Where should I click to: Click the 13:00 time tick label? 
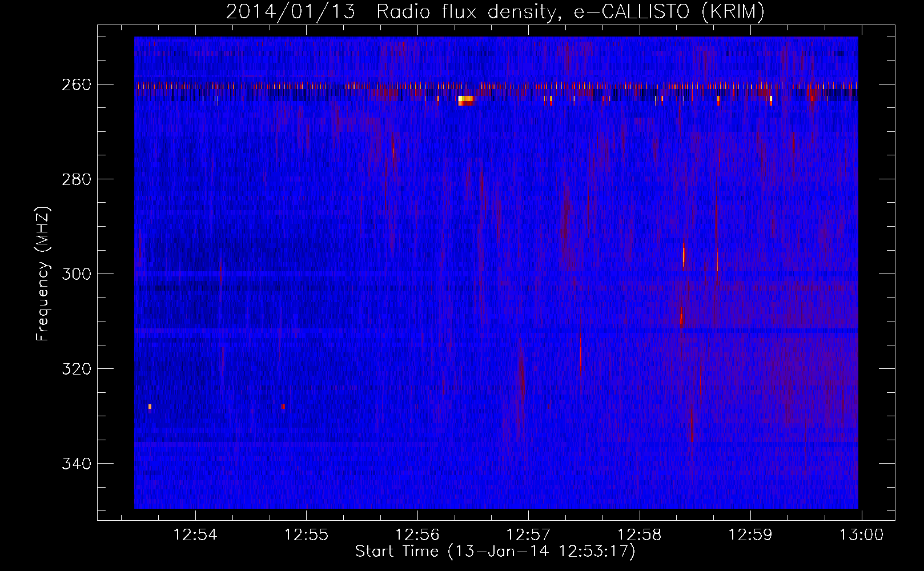[861, 535]
